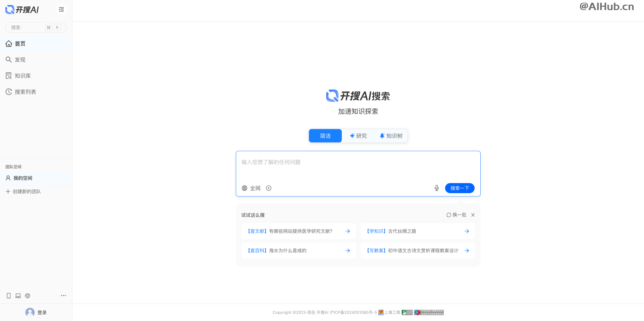The height and width of the screenshot is (321, 644).
Task: Click the arrow on the 古代丝绸之路 card
Action: click(x=467, y=231)
